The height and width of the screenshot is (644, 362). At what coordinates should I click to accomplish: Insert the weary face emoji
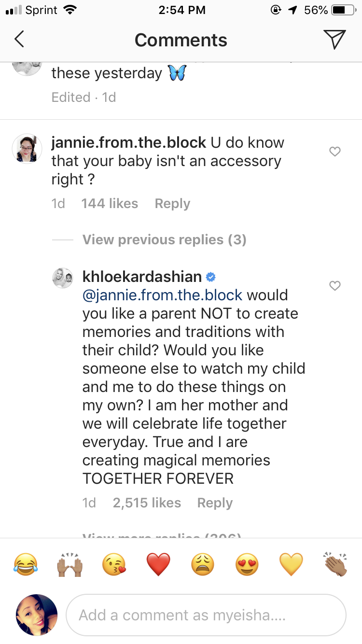pyautogui.click(x=203, y=564)
